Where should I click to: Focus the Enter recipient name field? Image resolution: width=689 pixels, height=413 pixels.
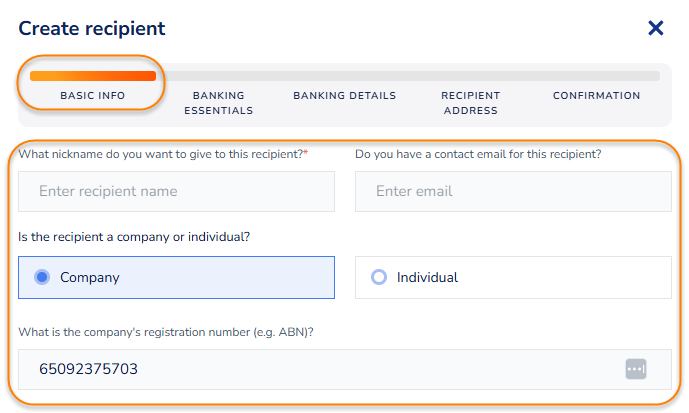pyautogui.click(x=176, y=191)
